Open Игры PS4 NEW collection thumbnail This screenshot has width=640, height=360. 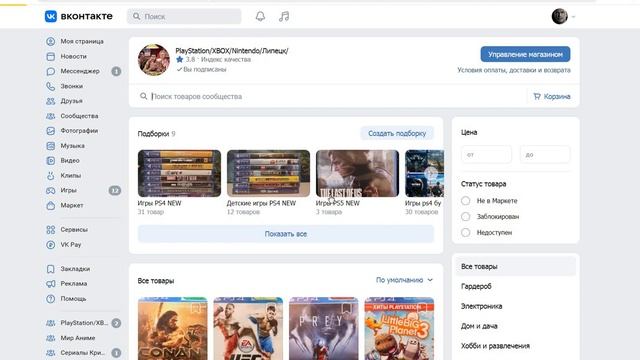tap(179, 173)
